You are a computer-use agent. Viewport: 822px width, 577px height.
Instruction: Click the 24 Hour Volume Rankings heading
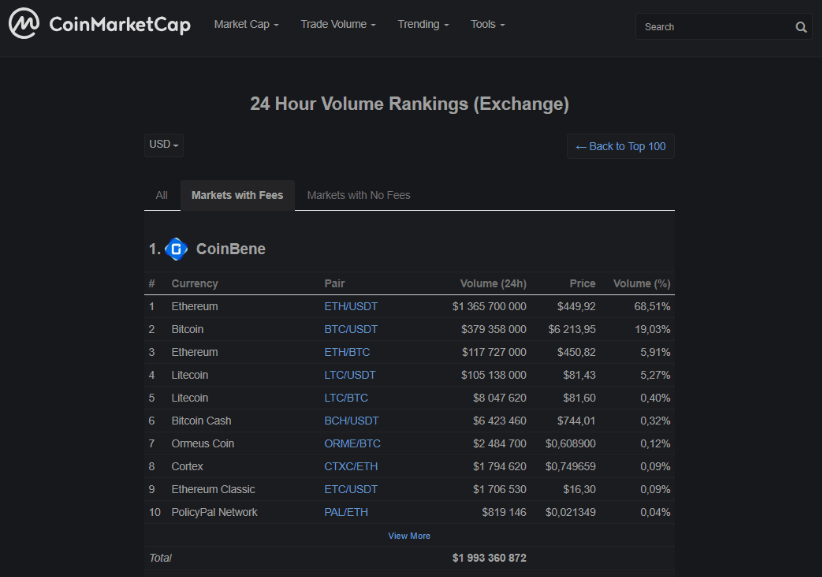click(x=409, y=104)
